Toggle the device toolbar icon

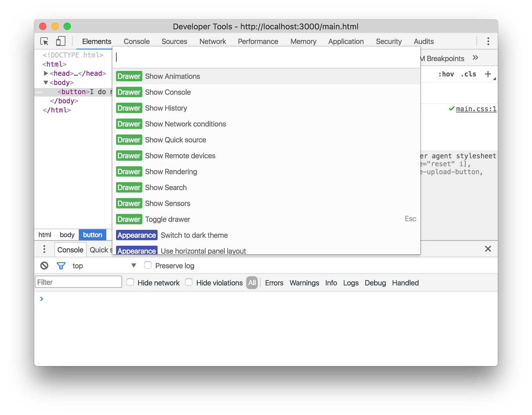[61, 41]
